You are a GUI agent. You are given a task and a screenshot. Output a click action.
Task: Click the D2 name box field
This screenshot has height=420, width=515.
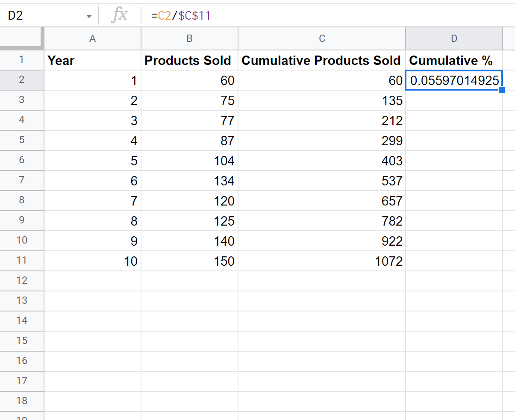(x=43, y=16)
